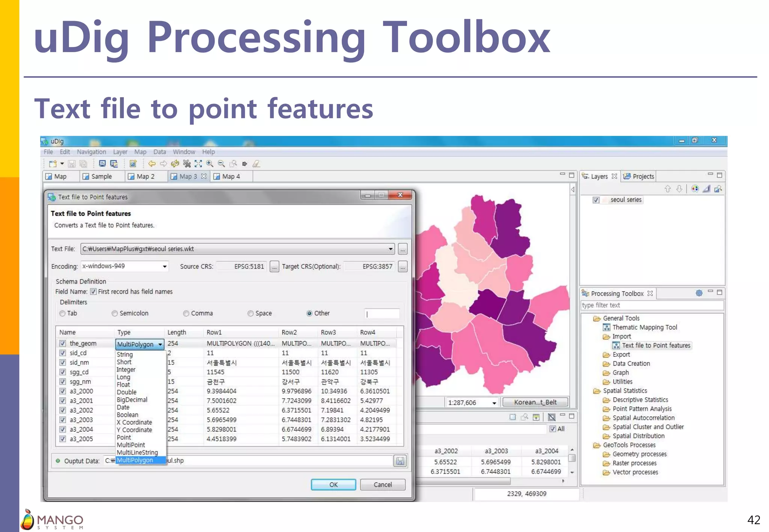This screenshot has width=769, height=532.
Task: Click the Target CRS ellipsis button
Action: tap(403, 267)
